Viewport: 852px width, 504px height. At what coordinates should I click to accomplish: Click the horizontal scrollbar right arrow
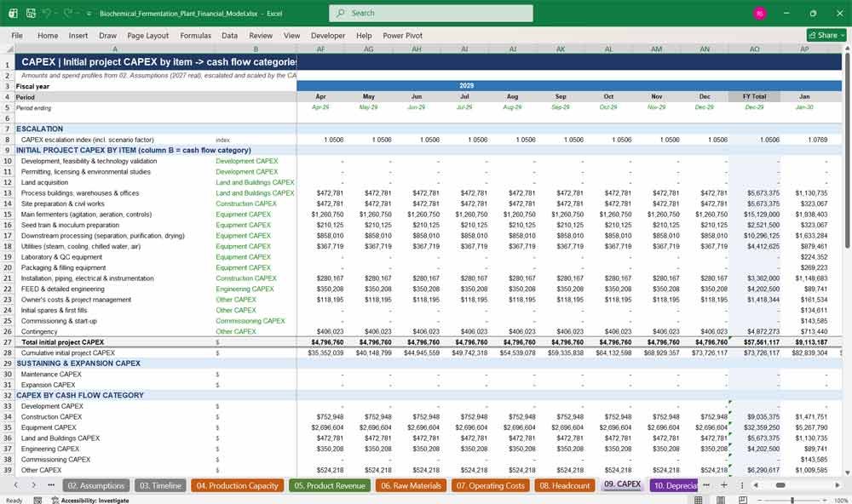(x=838, y=485)
